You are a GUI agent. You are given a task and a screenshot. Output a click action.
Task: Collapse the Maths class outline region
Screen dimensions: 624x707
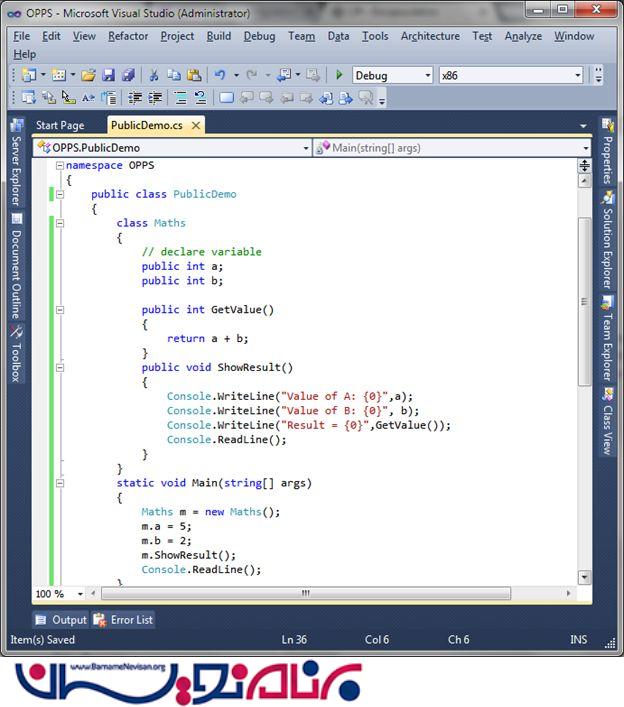60,223
